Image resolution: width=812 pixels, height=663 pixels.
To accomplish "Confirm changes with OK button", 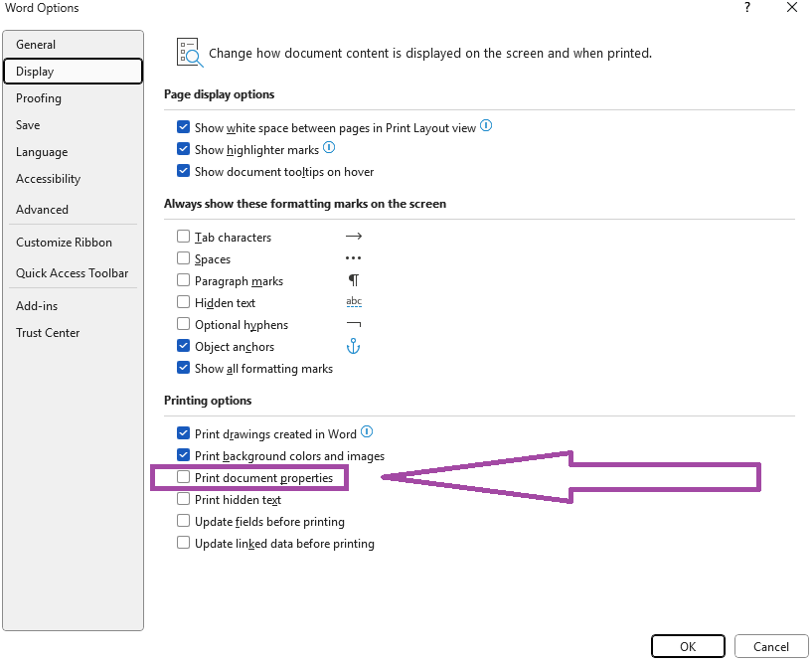I will [688, 646].
